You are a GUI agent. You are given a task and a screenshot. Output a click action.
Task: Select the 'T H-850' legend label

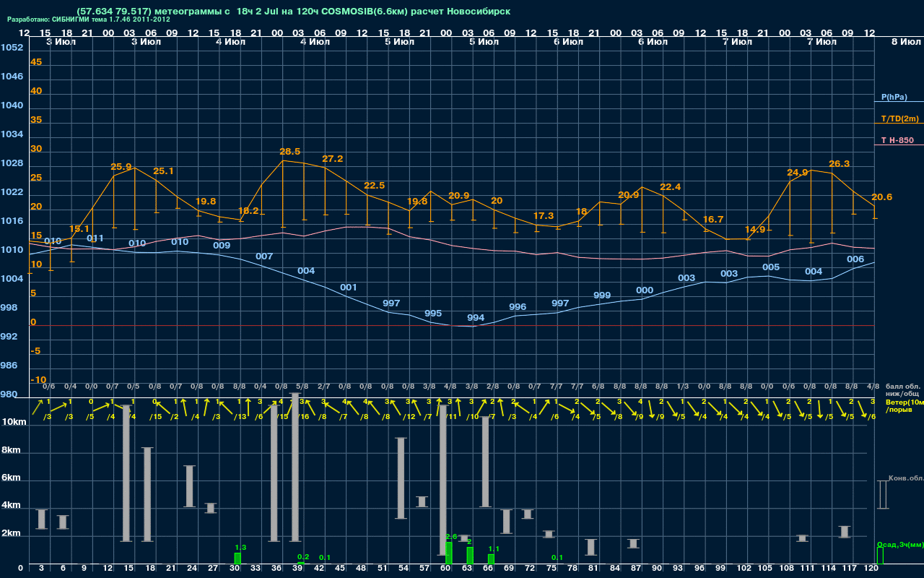point(896,140)
